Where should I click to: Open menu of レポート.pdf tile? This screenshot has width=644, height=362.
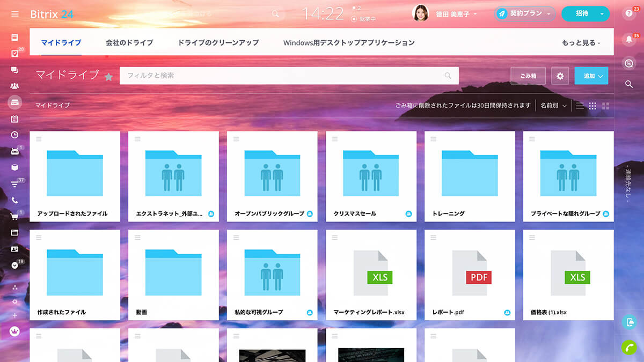(x=434, y=238)
